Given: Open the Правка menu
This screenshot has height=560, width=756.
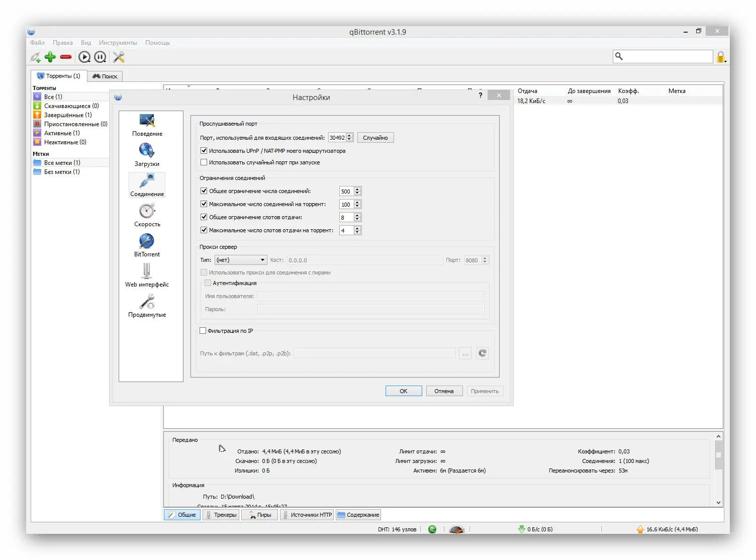Looking at the screenshot, I should 63,43.
